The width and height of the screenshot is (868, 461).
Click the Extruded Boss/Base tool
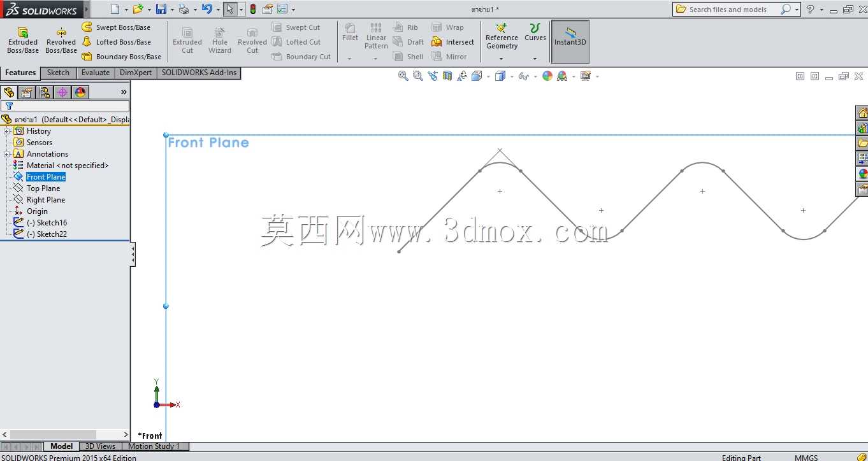point(23,41)
